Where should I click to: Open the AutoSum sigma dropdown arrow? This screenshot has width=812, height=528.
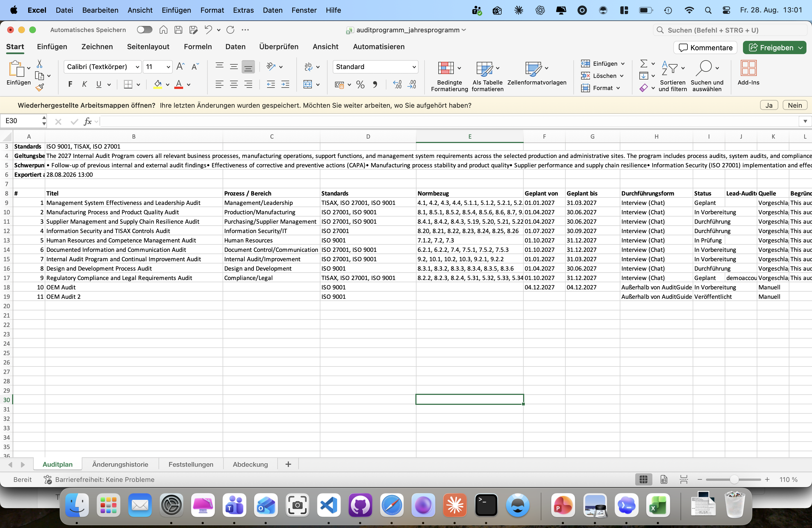(653, 64)
